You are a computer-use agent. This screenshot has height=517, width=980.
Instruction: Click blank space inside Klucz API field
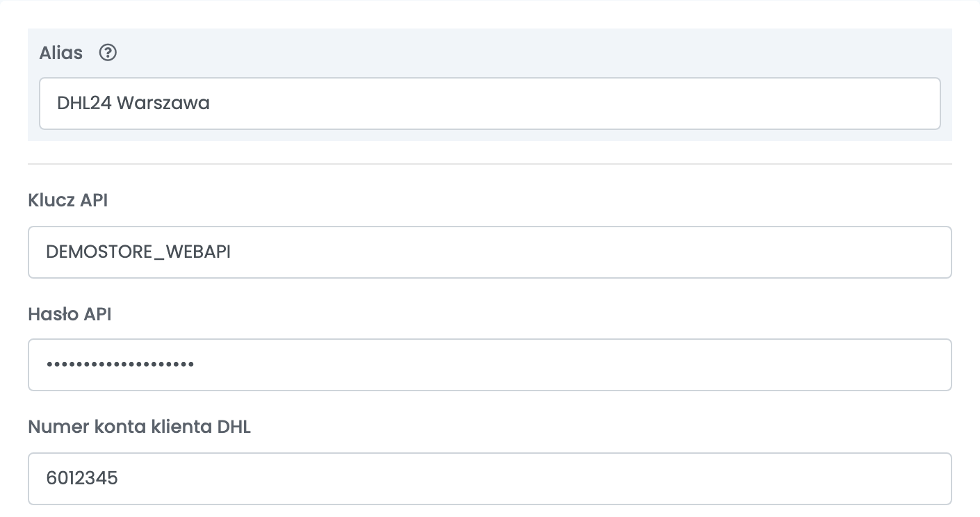(x=591, y=252)
